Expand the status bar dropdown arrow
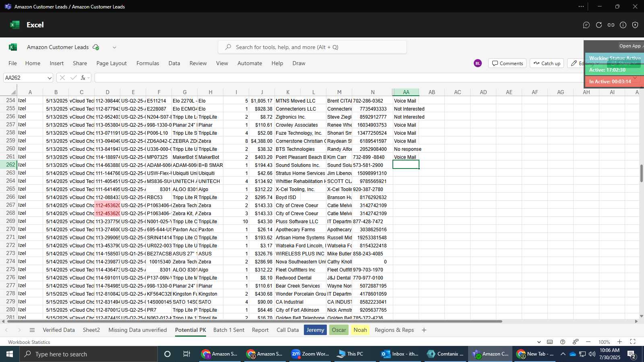 pyautogui.click(x=539, y=342)
